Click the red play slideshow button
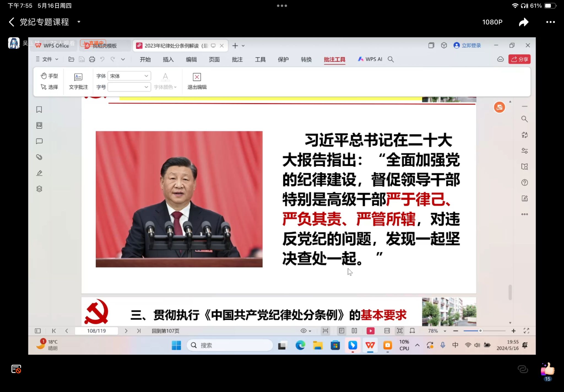The width and height of the screenshot is (564, 392). [370, 331]
